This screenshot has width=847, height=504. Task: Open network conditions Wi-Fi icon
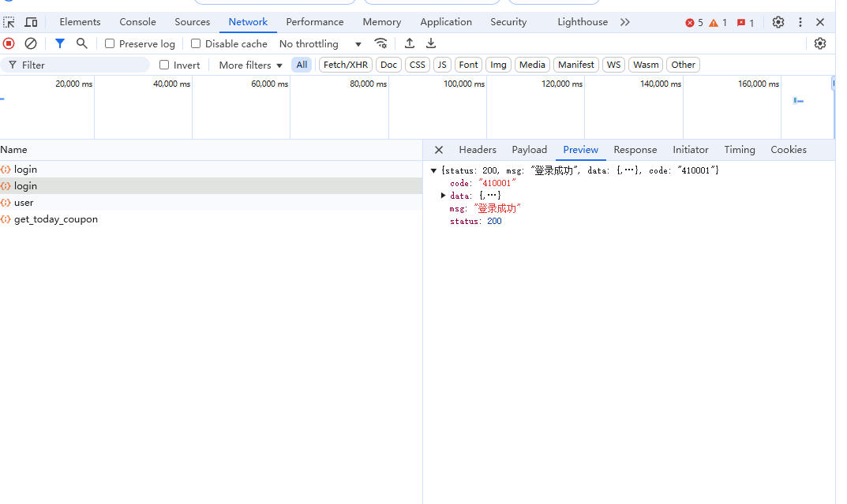(381, 44)
